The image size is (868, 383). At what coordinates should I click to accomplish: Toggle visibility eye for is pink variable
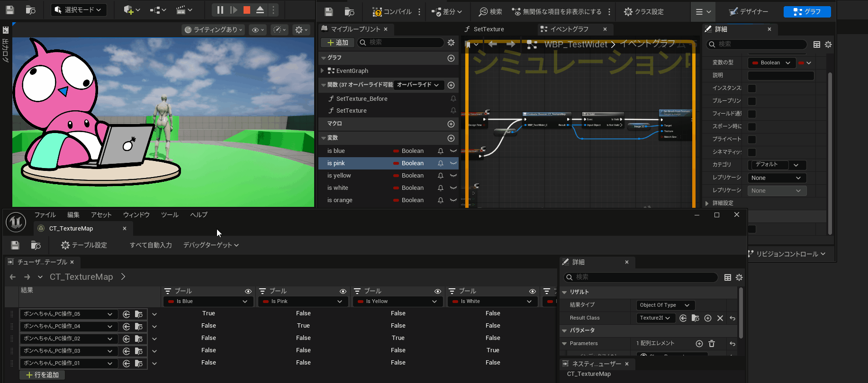click(453, 163)
